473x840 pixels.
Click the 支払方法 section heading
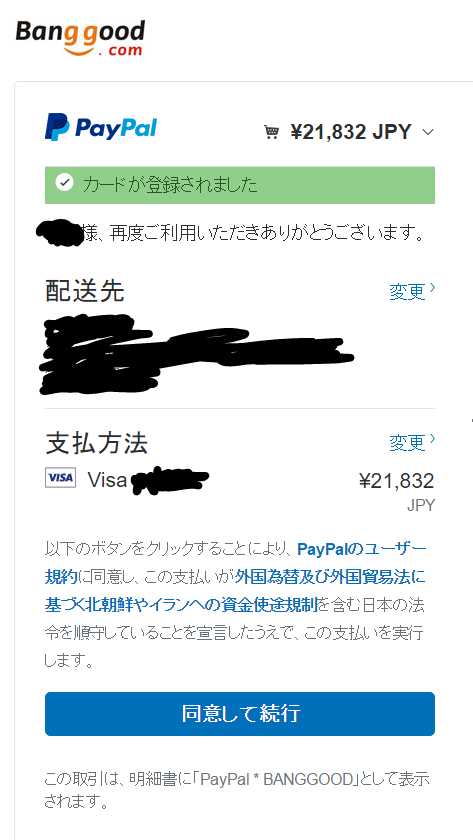96,443
